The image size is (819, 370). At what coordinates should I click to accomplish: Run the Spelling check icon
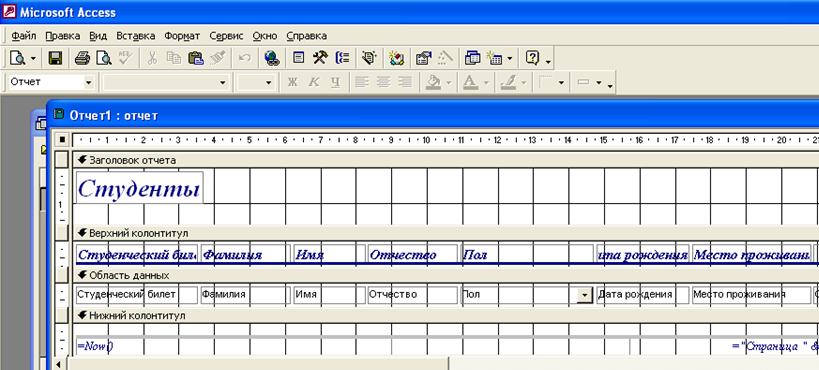(x=125, y=57)
